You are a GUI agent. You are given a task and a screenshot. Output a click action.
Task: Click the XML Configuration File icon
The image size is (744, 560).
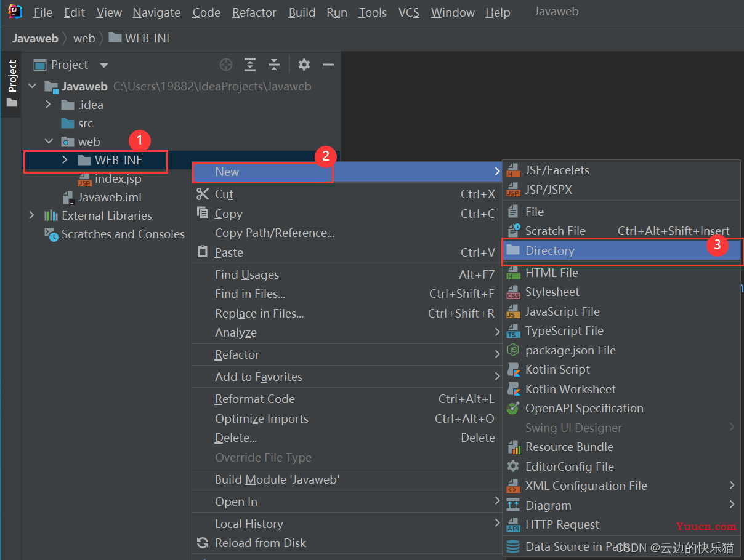pos(513,486)
